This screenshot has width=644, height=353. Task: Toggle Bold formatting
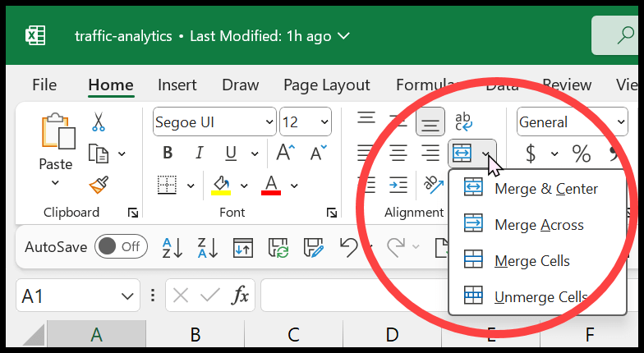[x=168, y=154]
